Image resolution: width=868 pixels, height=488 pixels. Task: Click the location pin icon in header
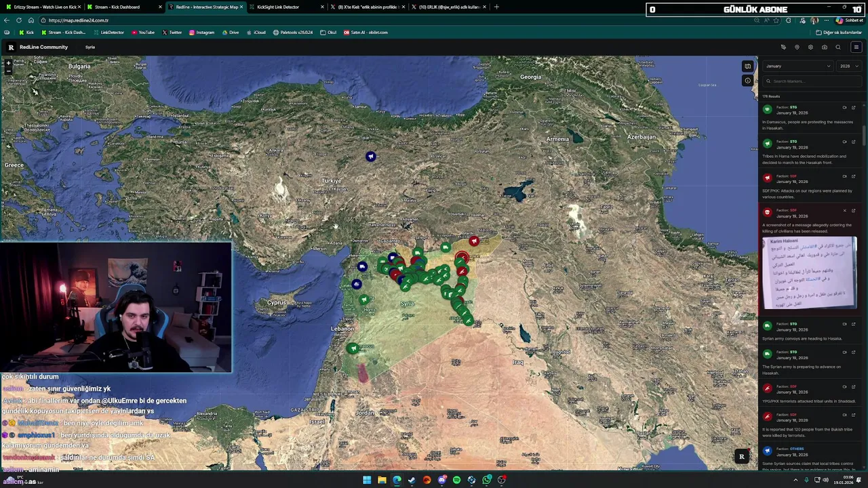click(797, 47)
